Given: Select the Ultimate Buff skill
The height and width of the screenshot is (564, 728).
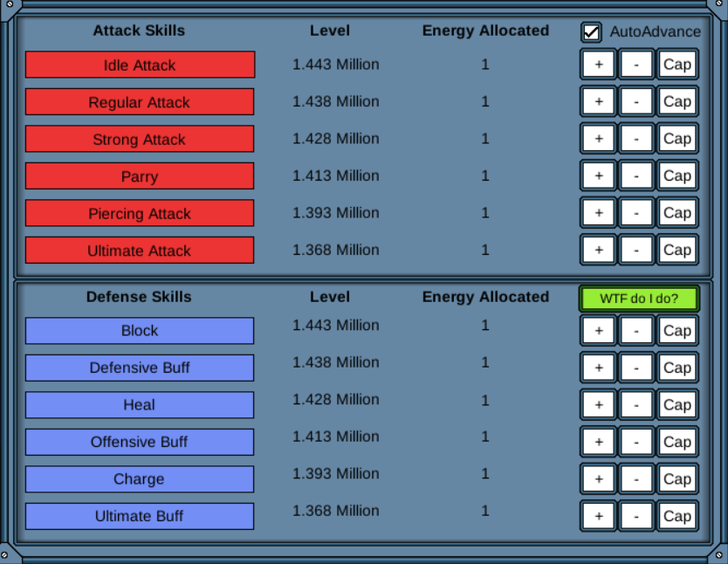Looking at the screenshot, I should [140, 516].
